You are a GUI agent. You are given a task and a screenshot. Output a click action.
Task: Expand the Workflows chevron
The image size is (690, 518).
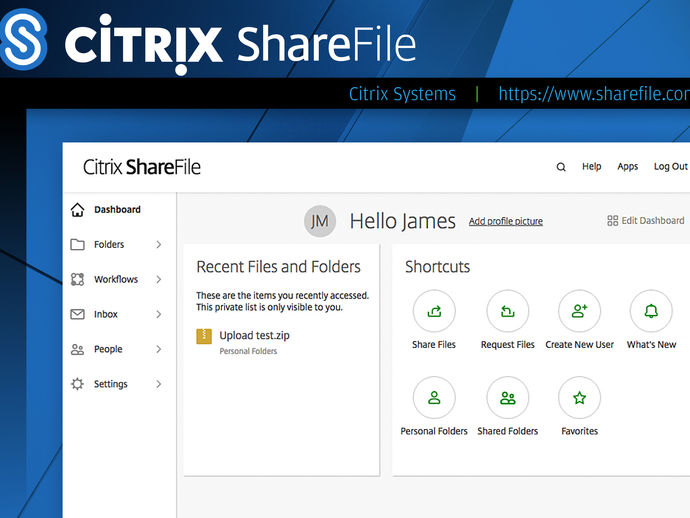pyautogui.click(x=159, y=279)
